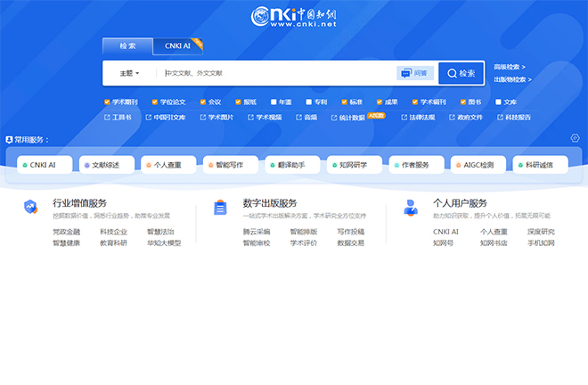Viewport: 588px width, 385px height.
Task: Open the 翻译助手 service
Action: 292,165
